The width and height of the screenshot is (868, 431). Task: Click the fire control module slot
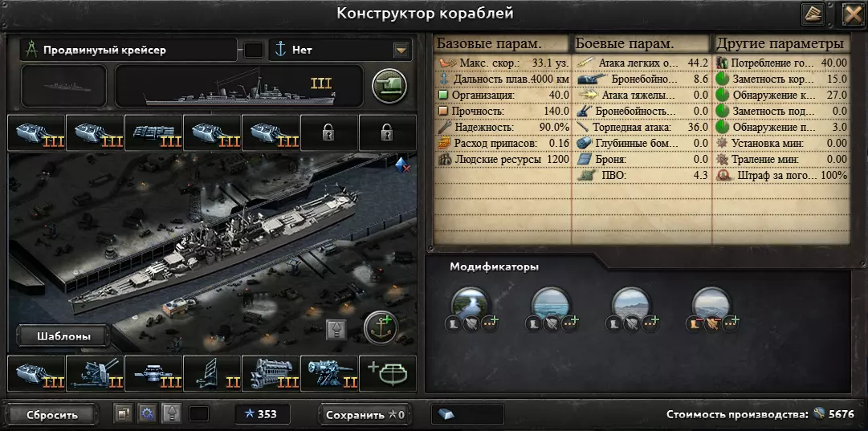153,373
